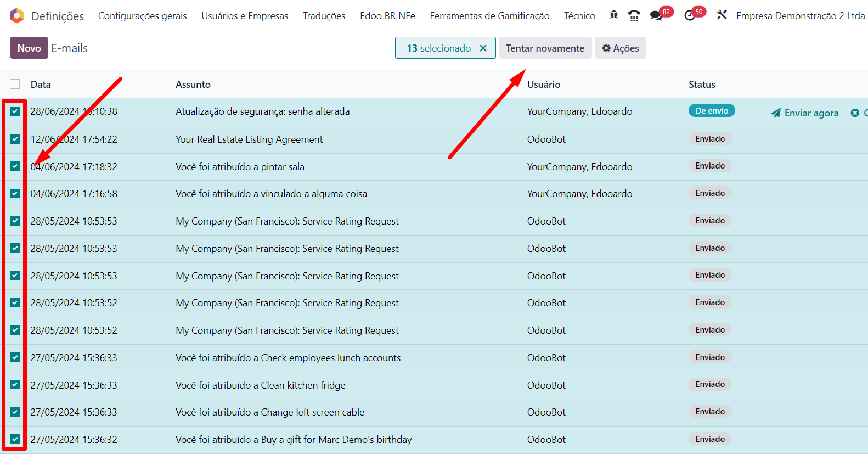Viewport: 868px width, 454px height.
Task: Open the Ações dropdown
Action: coord(621,48)
